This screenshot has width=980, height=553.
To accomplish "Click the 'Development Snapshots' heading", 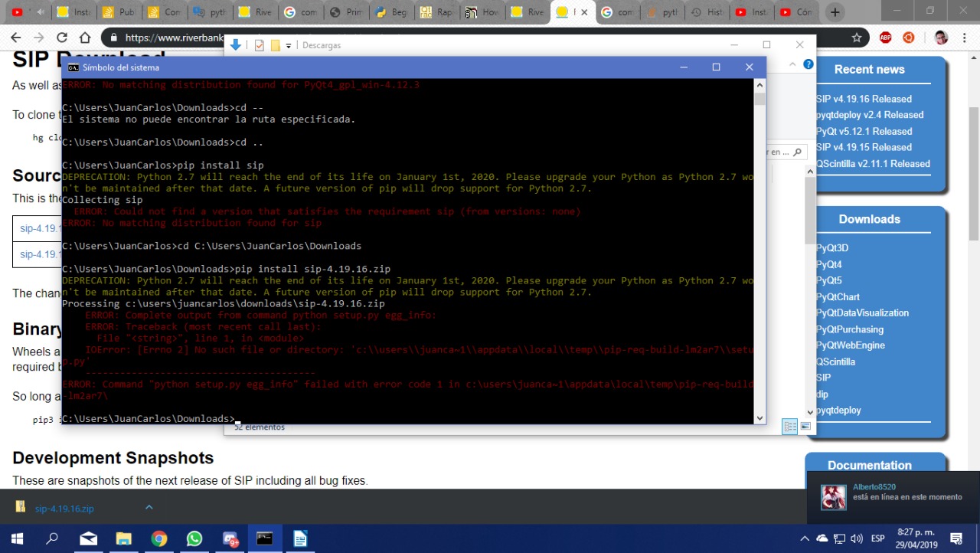I will point(113,458).
